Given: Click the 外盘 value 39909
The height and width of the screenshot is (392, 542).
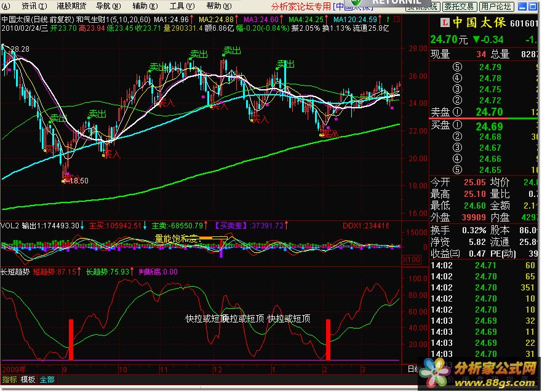Looking at the screenshot, I should click(474, 217).
